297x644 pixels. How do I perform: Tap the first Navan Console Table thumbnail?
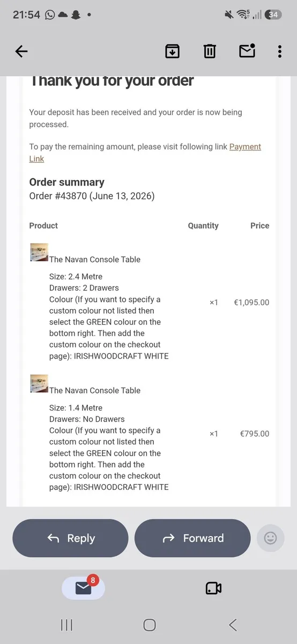pyautogui.click(x=39, y=252)
